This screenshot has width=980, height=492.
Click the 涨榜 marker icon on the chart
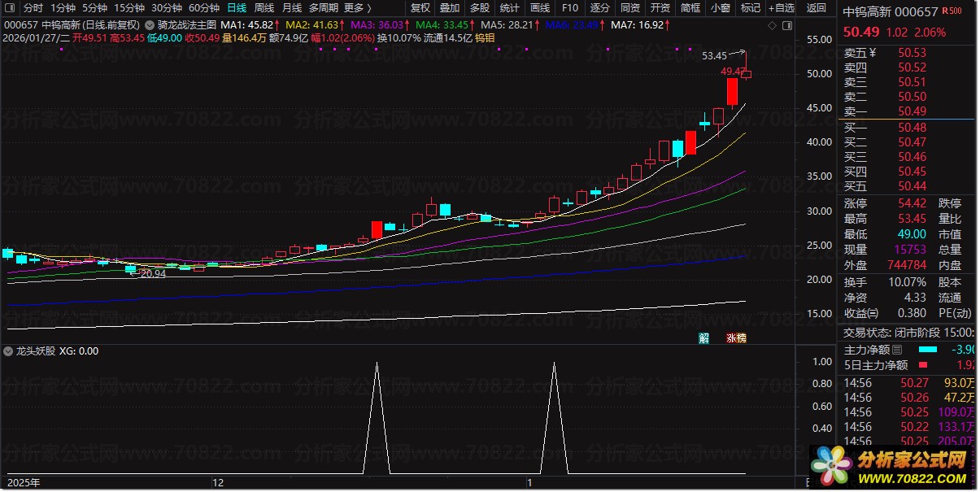tap(736, 338)
